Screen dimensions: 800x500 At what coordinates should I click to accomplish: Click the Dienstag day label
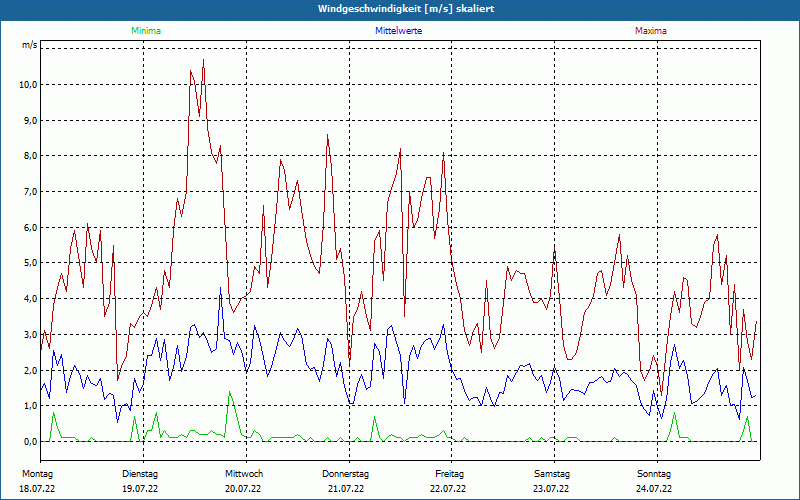tap(140, 474)
